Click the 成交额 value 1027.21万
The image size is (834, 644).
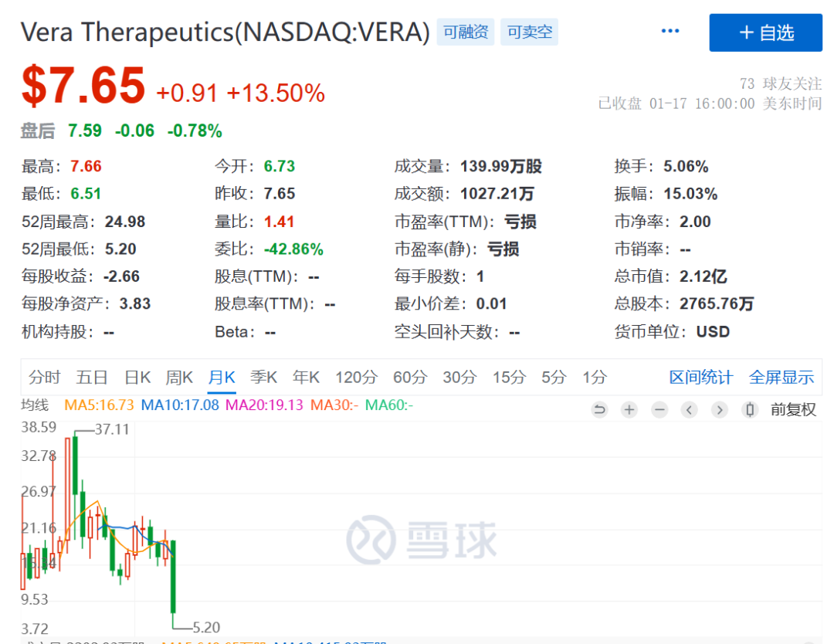(x=497, y=194)
